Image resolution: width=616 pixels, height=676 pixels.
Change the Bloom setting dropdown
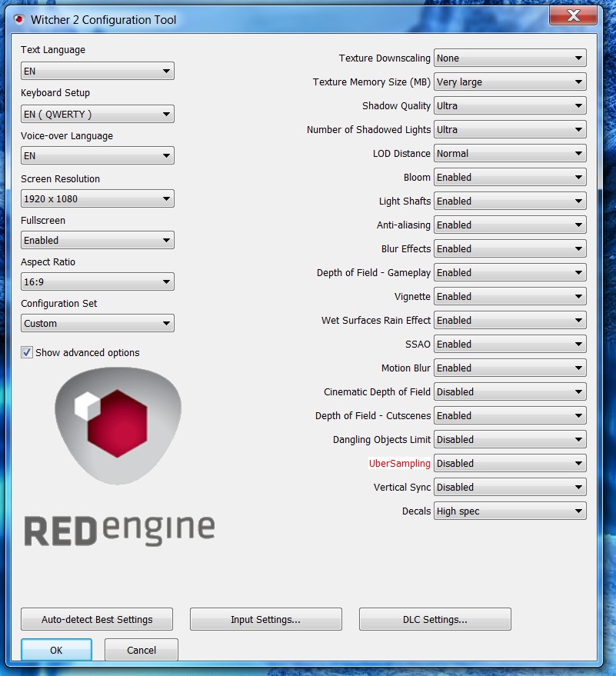click(x=510, y=177)
